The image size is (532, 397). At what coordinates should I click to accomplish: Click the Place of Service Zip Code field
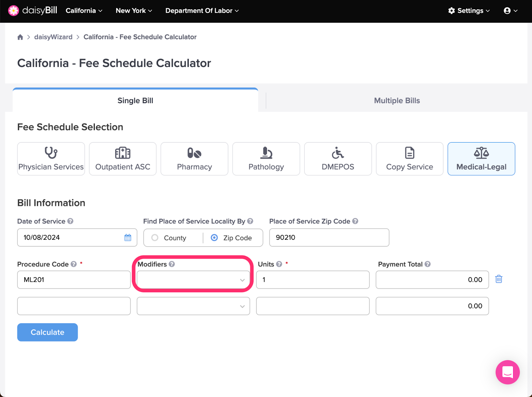tap(329, 237)
